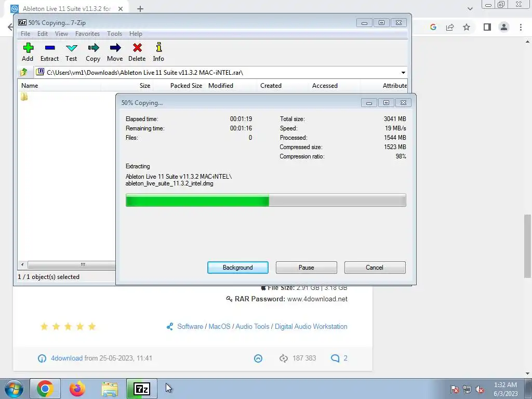The height and width of the screenshot is (399, 532).
Task: Open Digital Audio Workstation link
Action: [x=311, y=326]
